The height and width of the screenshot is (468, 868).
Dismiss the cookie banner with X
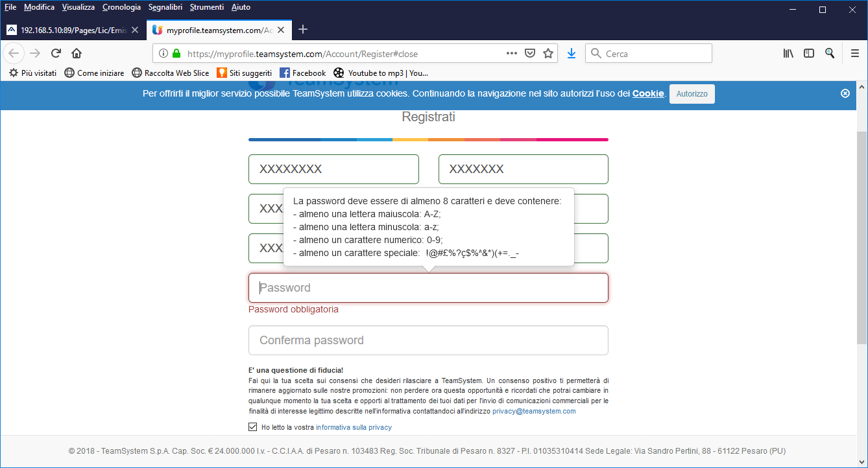tap(845, 93)
